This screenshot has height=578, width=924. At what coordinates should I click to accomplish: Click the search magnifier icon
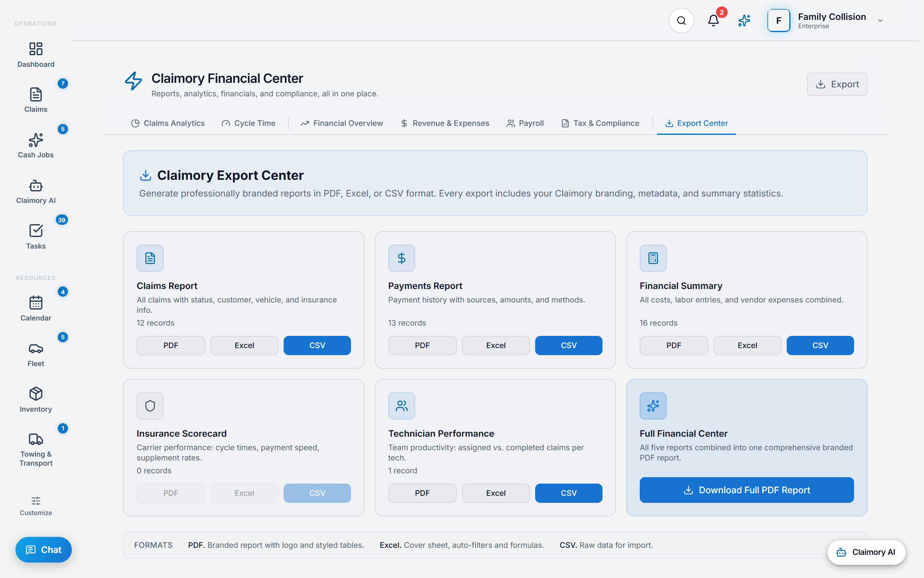point(681,21)
